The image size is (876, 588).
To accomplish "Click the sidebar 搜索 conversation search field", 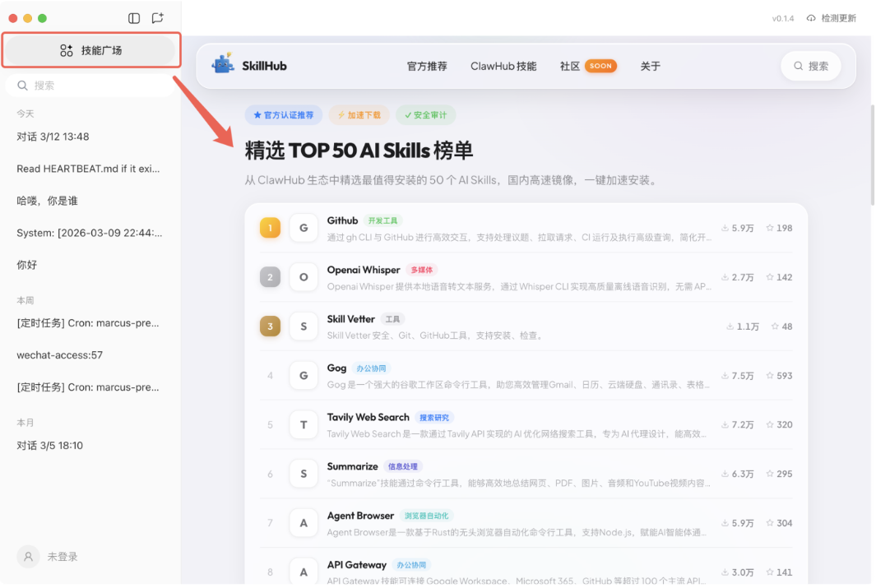I will click(90, 86).
